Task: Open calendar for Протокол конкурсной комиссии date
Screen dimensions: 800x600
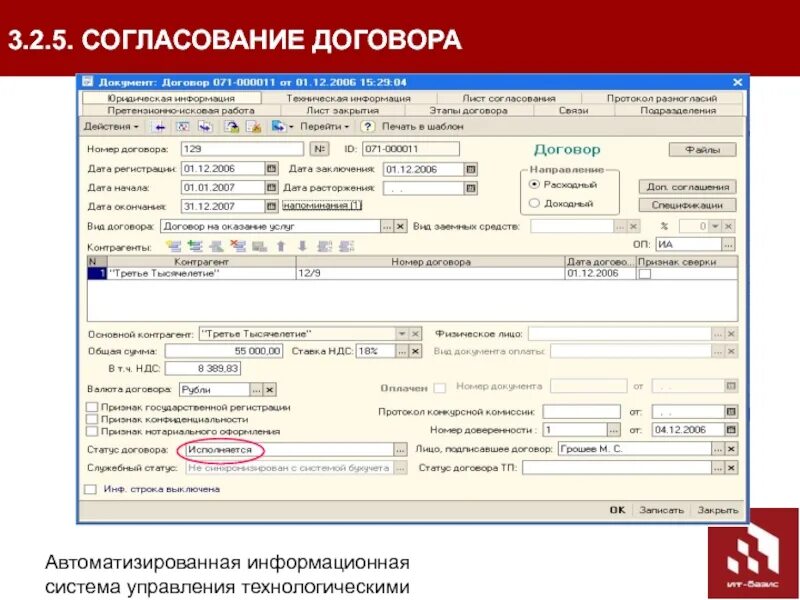Action: coord(731,411)
